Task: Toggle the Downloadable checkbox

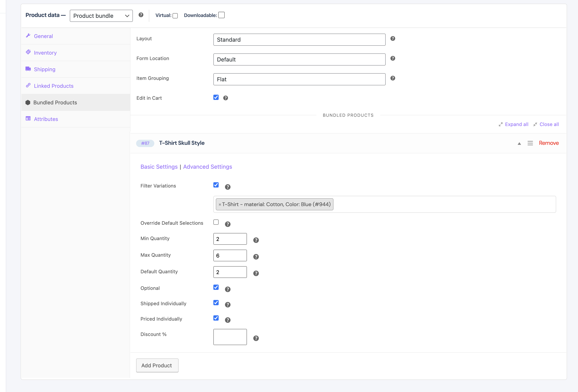Action: click(x=221, y=15)
